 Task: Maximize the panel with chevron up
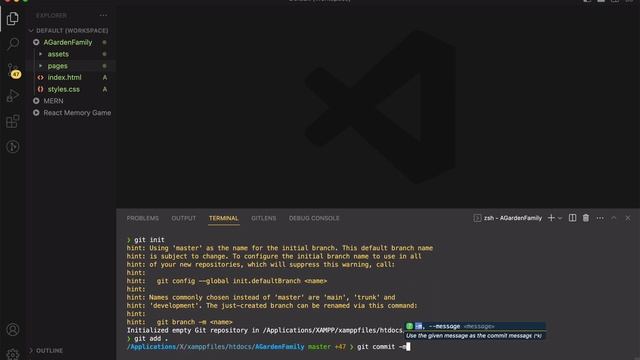tap(613, 218)
